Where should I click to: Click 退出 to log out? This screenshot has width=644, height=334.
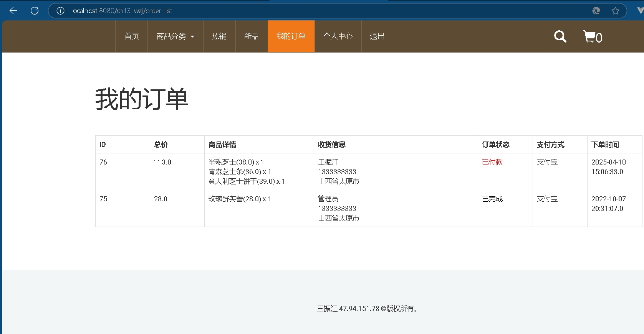tap(377, 36)
